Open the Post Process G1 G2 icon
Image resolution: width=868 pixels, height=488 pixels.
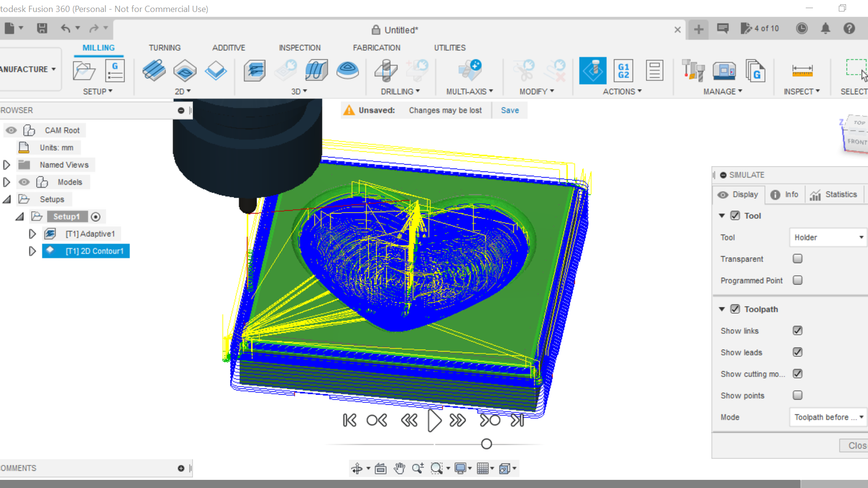click(x=623, y=71)
